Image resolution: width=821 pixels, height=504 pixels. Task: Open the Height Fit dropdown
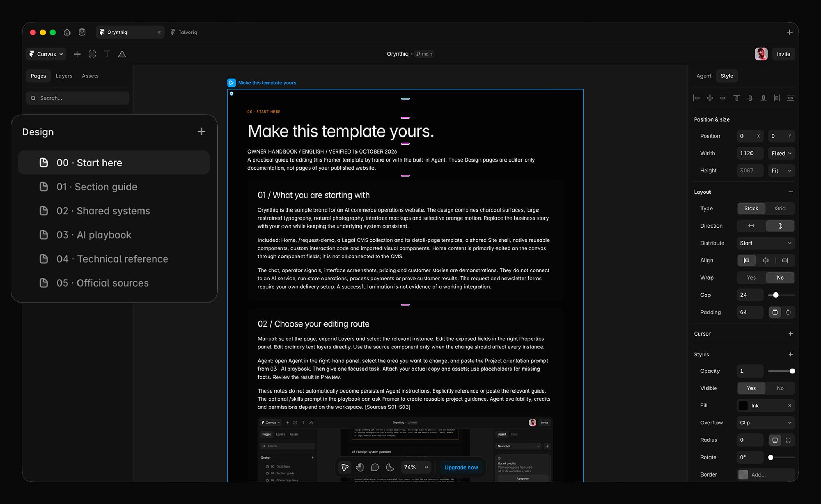coord(781,170)
